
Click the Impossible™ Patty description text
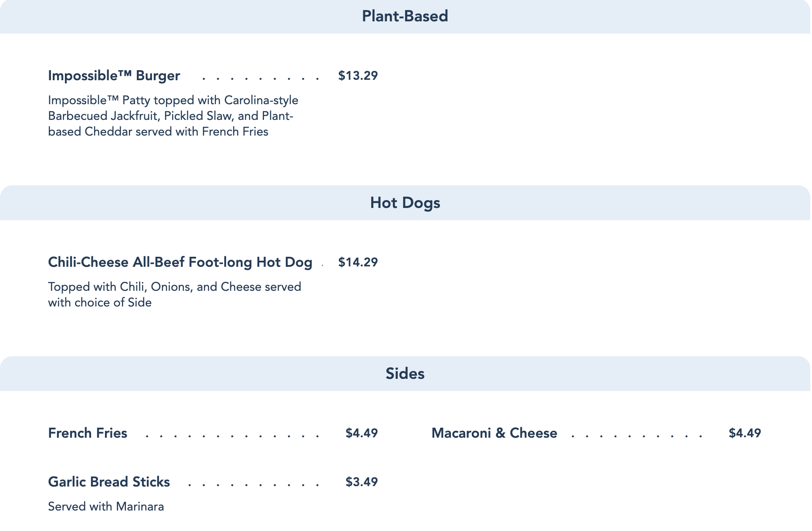click(x=173, y=116)
